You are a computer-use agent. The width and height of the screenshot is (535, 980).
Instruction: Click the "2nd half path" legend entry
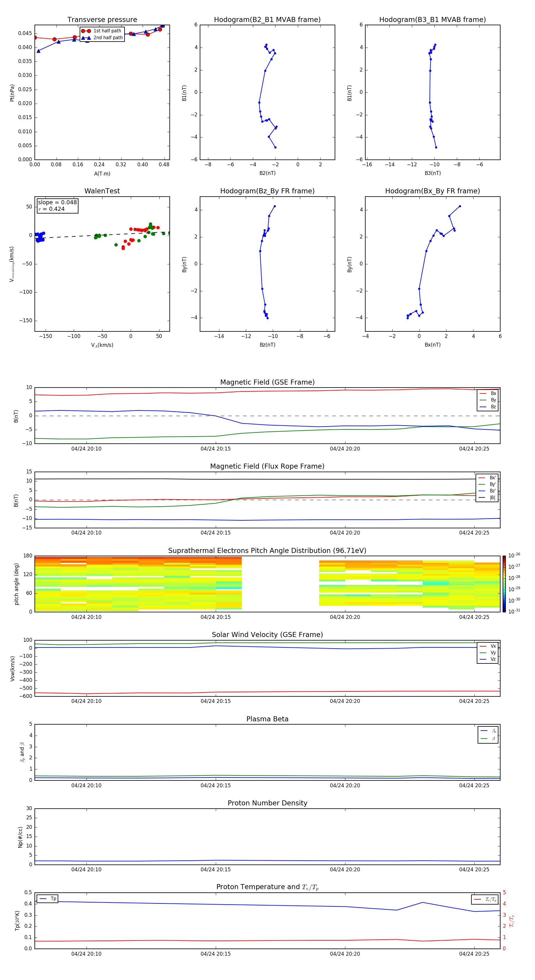(102, 38)
